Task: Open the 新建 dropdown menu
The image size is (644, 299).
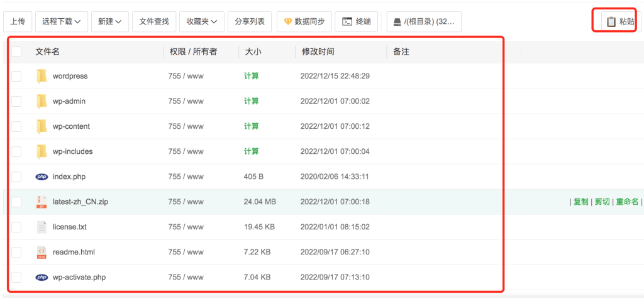Action: pos(110,22)
